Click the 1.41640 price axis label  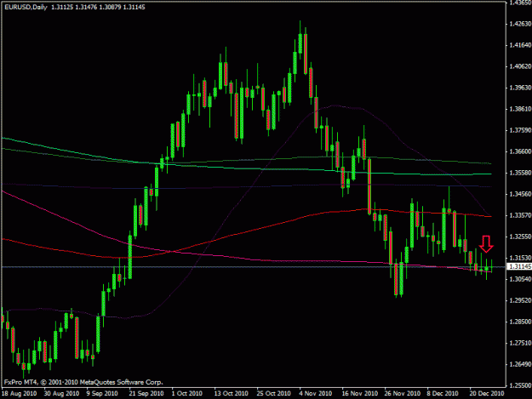coord(520,45)
